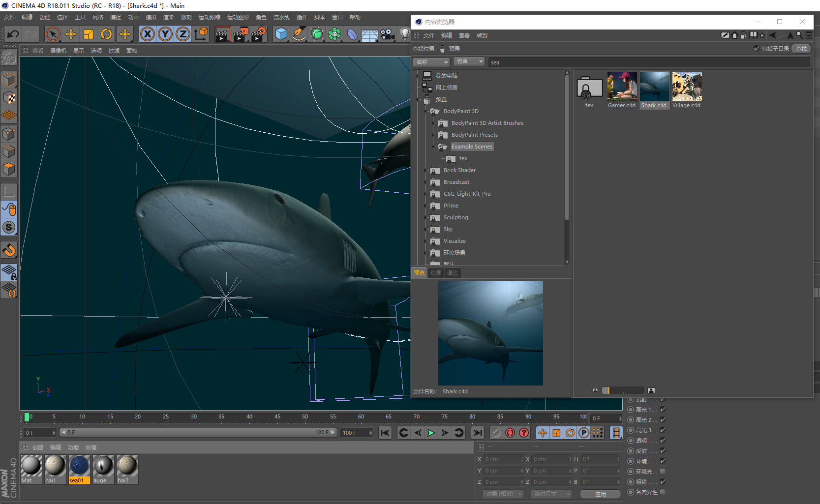Viewport: 820px width, 504px height.
Task: Open Render Settings gear clapperboard icon
Action: pyautogui.click(x=259, y=34)
